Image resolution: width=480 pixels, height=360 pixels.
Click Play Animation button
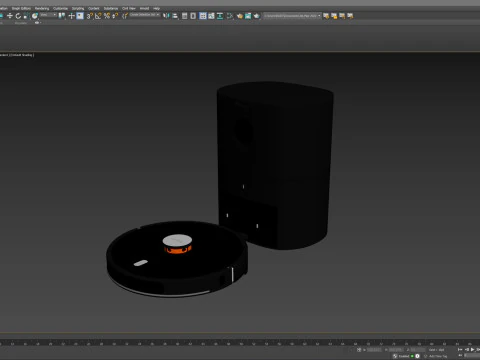473,350
